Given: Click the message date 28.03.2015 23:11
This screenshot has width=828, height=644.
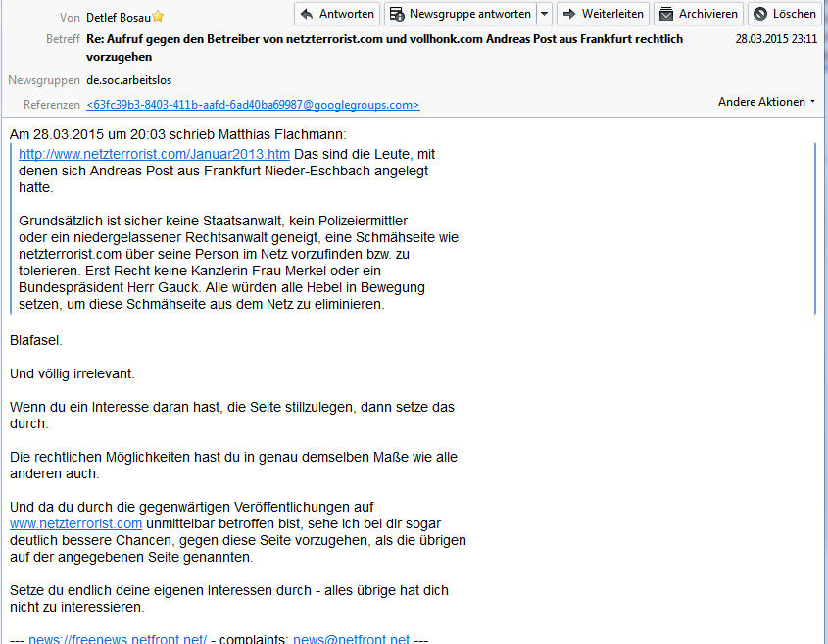Looking at the screenshot, I should coord(776,39).
